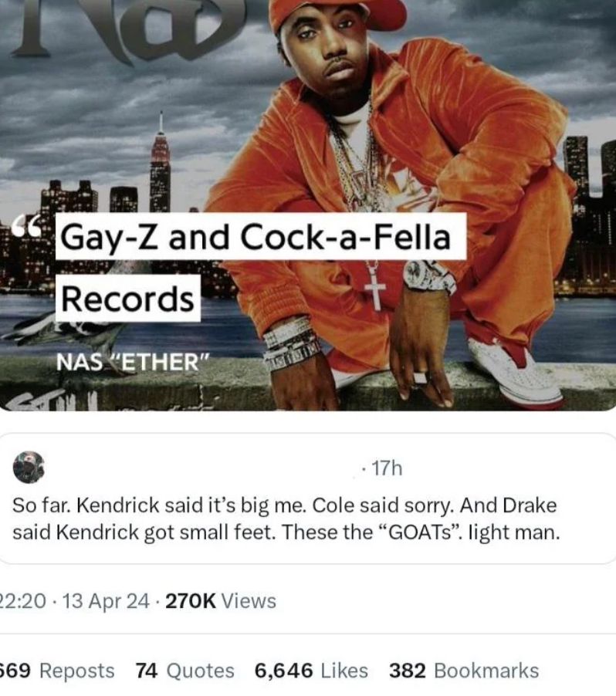Viewport: 616px width, 696px height.
Task: Click the NAS "ETHER" caption
Action: coord(130,362)
